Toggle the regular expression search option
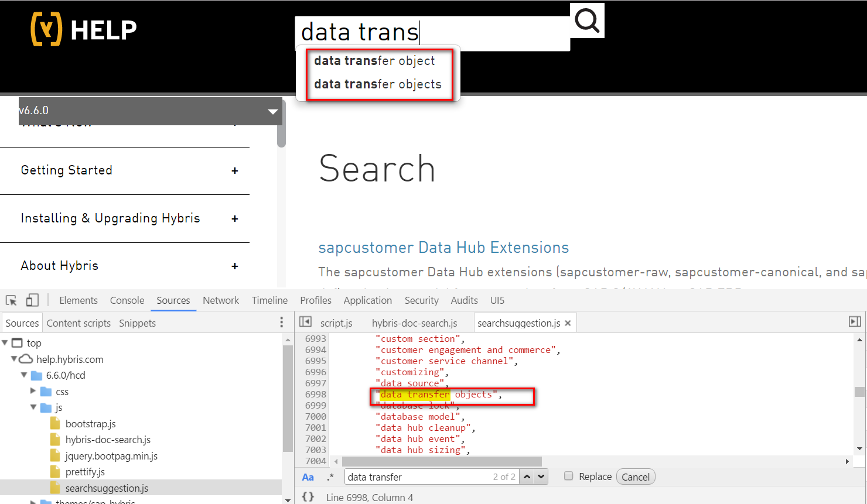867x504 pixels. click(x=330, y=477)
